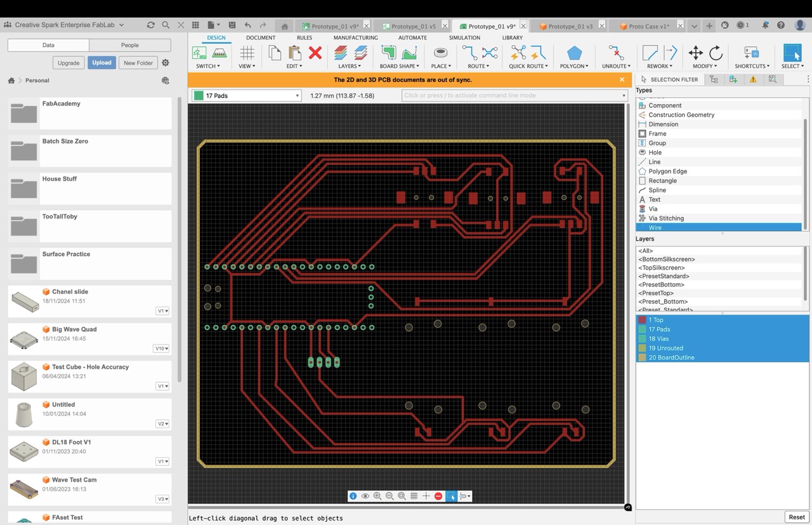Open the SIMULATION ribbon tab
Screen dimensions: 812x525
pos(464,37)
